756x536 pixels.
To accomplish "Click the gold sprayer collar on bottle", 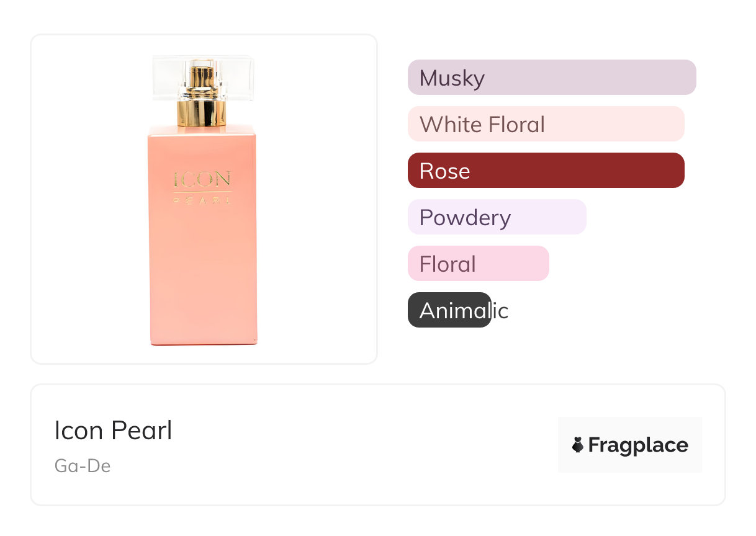I will point(201,113).
